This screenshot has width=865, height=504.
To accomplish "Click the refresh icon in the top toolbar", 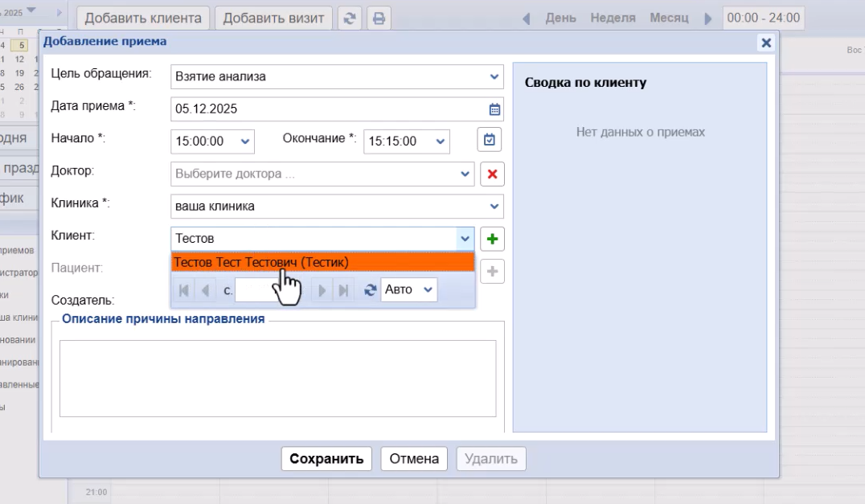I will [349, 18].
